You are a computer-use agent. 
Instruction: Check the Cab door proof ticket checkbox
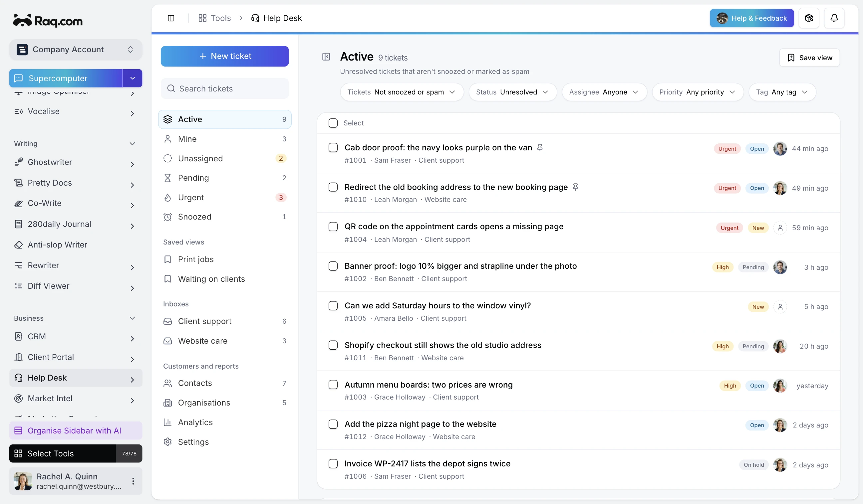click(333, 147)
